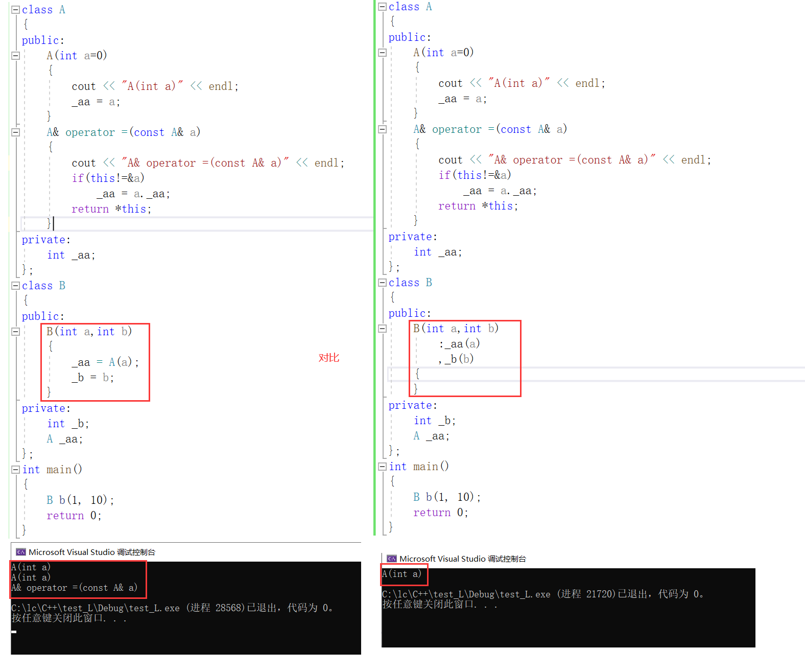Screen dimensions: 805x672
Task: Click 'if(this!=&a)' in right editor
Action: (x=475, y=175)
